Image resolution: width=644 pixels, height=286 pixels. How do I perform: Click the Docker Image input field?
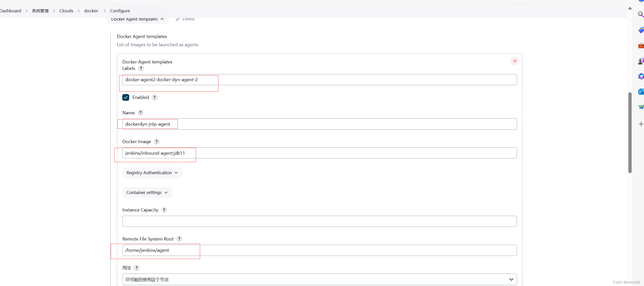(x=319, y=153)
